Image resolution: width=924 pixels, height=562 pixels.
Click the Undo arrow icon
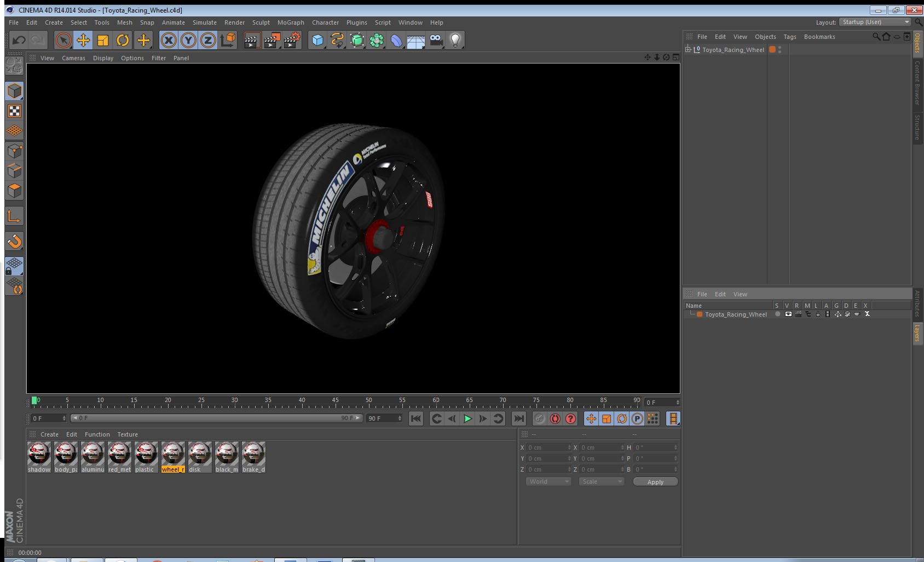(x=19, y=40)
